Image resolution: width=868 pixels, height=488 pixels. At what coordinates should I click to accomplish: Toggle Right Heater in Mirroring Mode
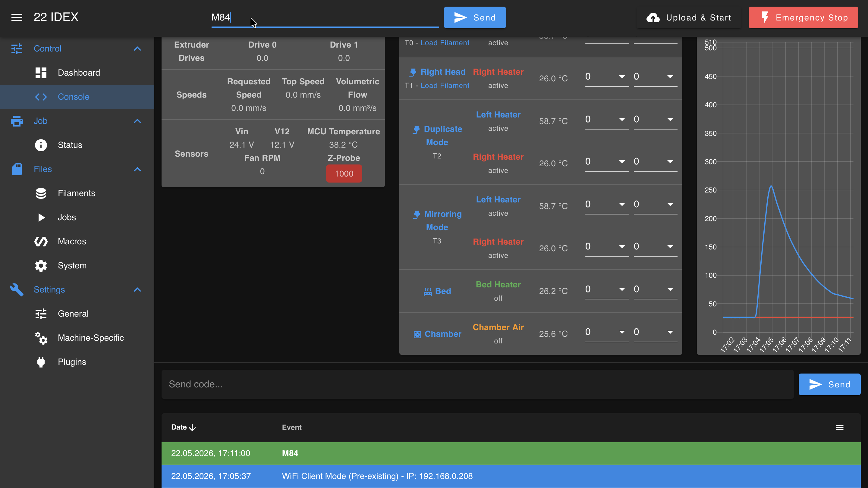coord(498,242)
